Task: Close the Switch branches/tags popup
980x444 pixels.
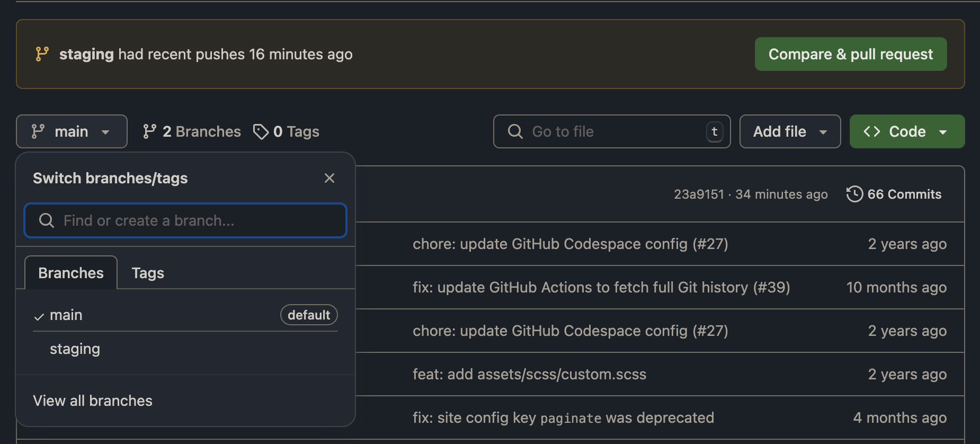Action: point(329,178)
